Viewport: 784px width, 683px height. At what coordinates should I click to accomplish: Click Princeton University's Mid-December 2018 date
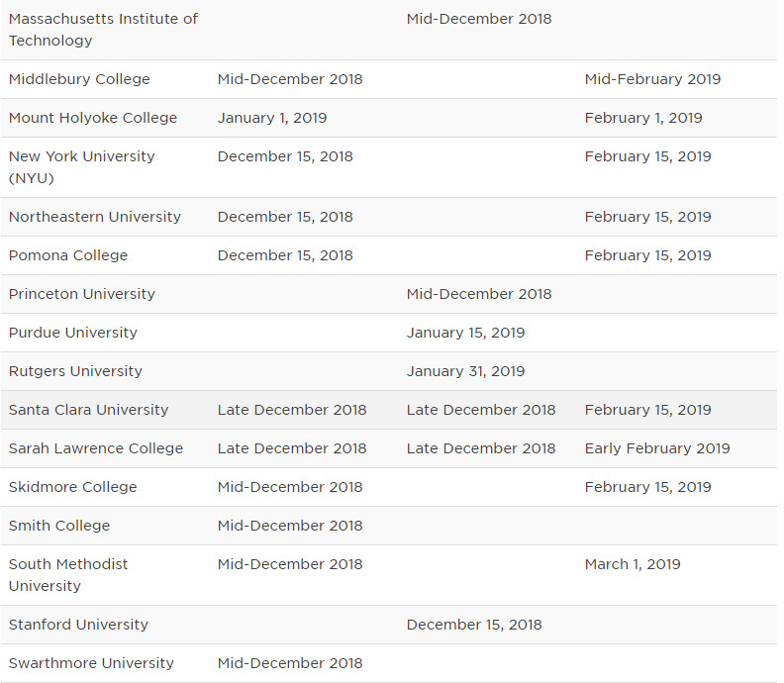(x=479, y=294)
